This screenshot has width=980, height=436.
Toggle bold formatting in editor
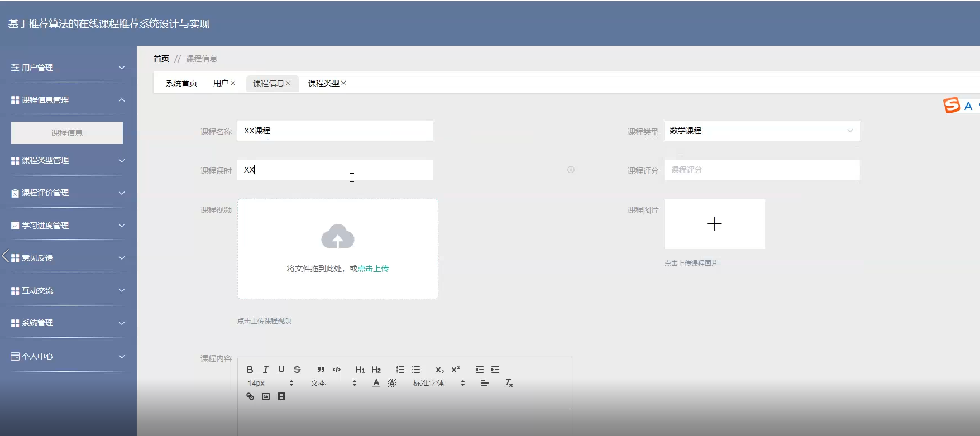coord(250,370)
